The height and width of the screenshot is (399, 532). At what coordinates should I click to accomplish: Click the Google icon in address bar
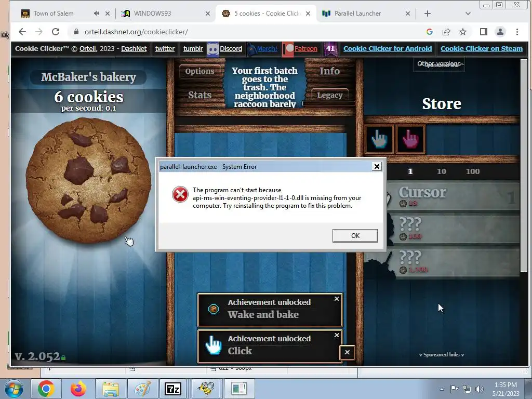click(x=430, y=32)
